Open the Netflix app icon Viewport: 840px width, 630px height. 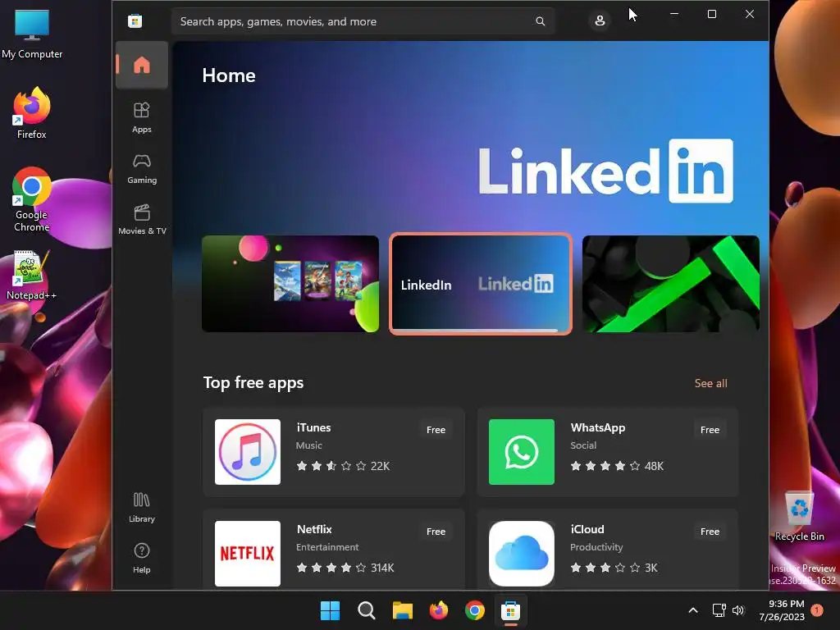[248, 554]
